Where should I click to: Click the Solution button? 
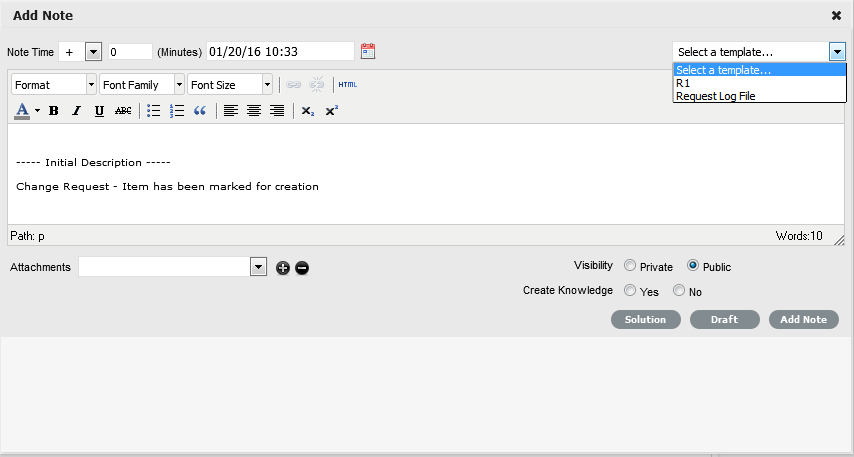pos(645,320)
